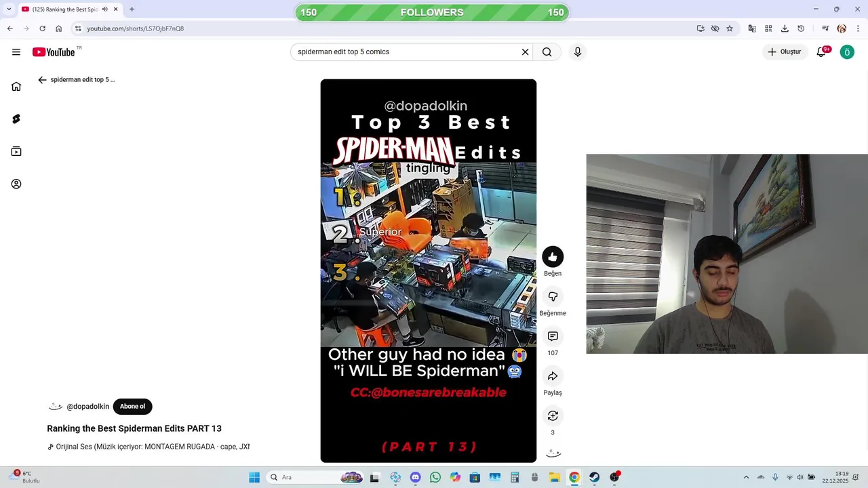Open the weather widget showing 6°C
This screenshot has height=488, width=868.
(26, 477)
